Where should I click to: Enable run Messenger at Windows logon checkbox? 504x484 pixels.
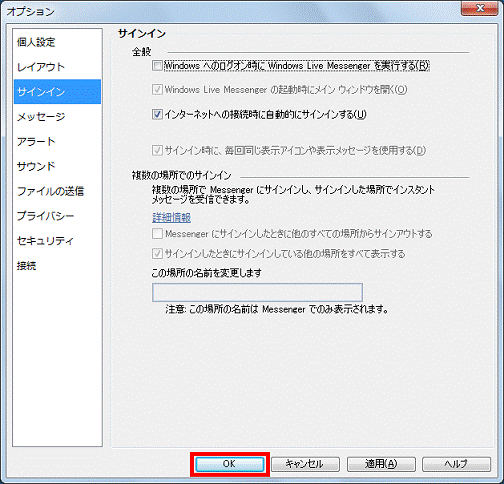coord(157,65)
